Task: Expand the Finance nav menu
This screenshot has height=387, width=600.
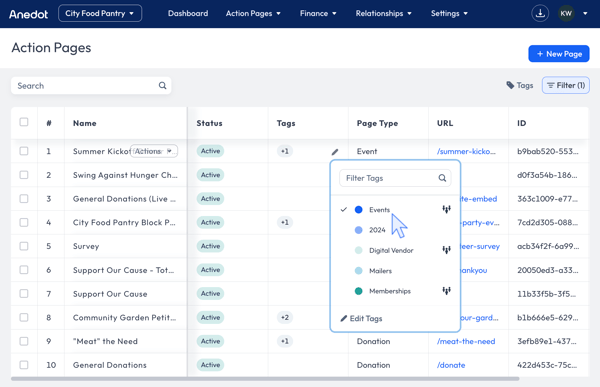Action: pos(318,13)
